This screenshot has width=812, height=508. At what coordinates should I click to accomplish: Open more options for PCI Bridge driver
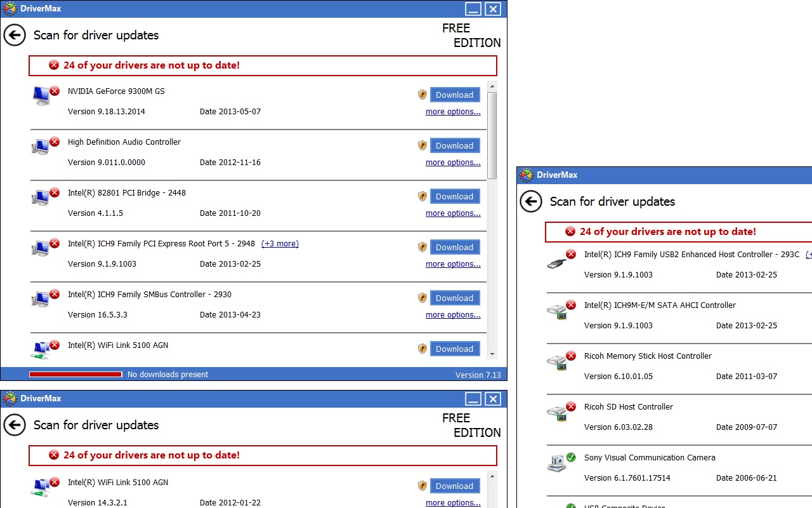click(x=453, y=213)
